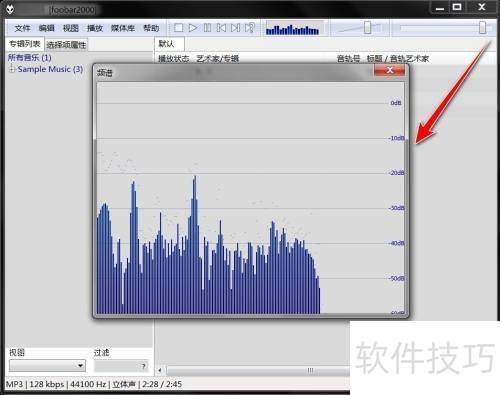Start playback with the Play button
500x395 pixels.
193,28
